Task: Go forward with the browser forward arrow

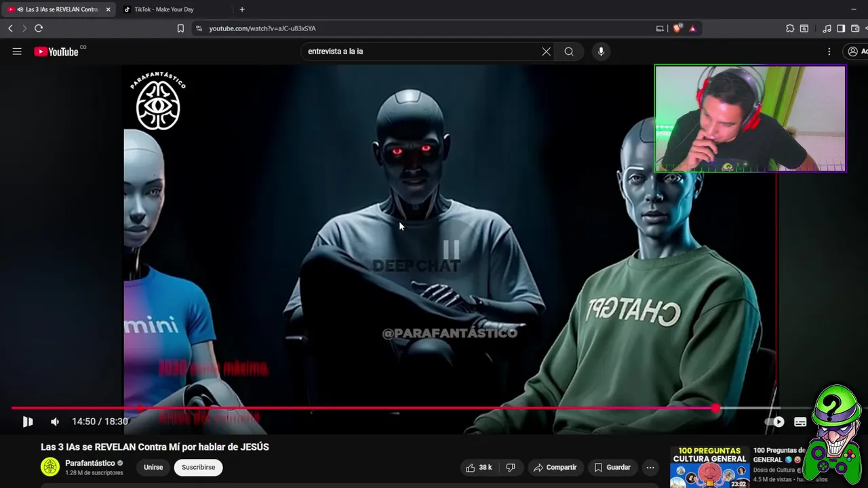Action: coord(24,28)
